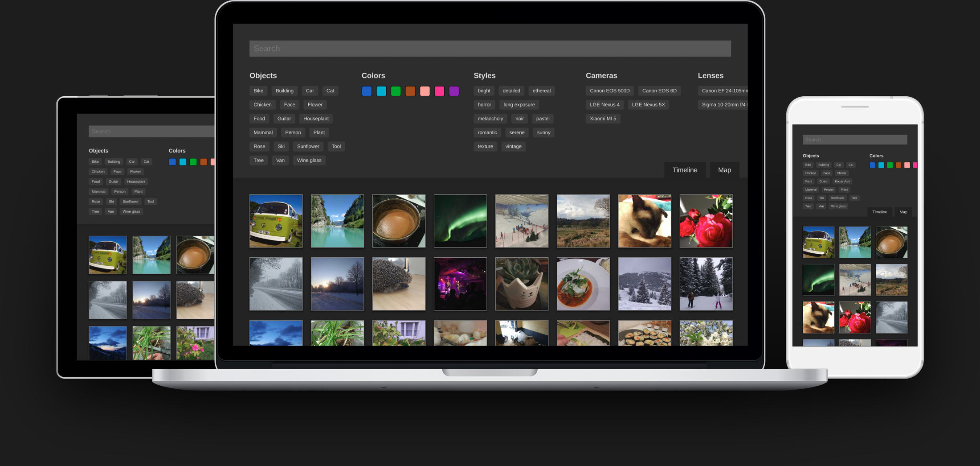The width and height of the screenshot is (980, 466).
Task: Filter by LGE Nexus 5X camera
Action: [648, 104]
